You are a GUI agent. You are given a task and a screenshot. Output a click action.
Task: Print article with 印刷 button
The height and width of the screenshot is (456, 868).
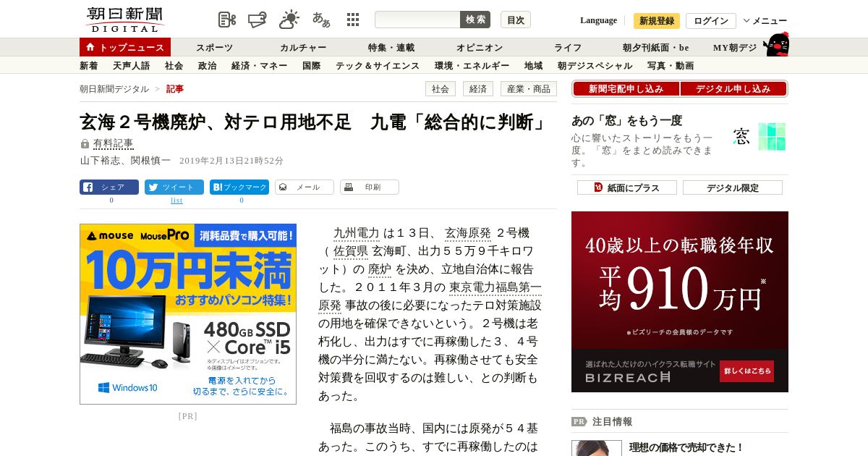click(x=370, y=187)
